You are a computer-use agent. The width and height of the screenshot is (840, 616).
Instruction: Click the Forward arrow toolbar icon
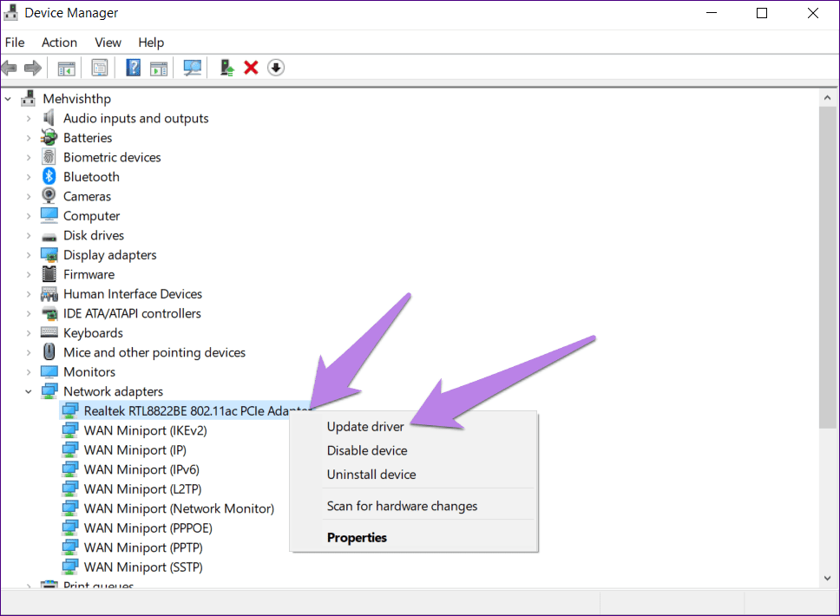pos(33,68)
